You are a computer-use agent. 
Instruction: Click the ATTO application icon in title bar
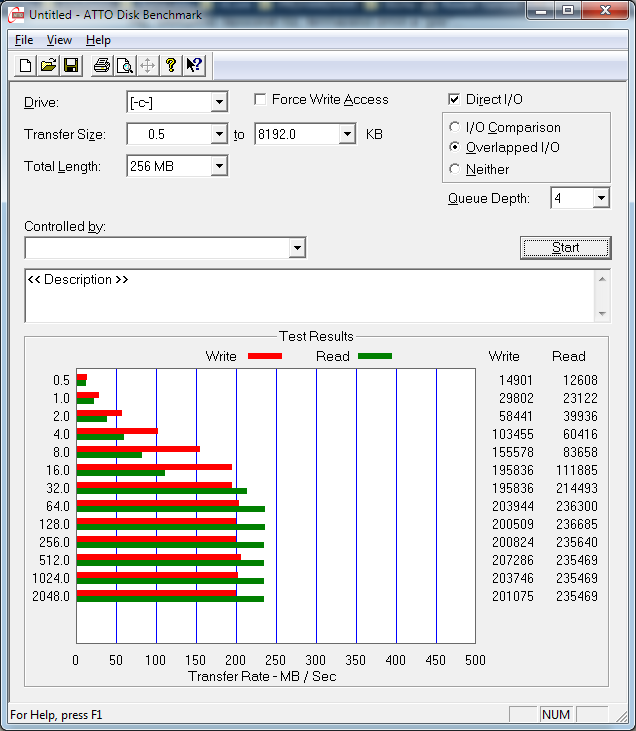pos(17,14)
